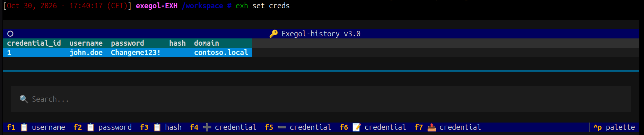Click the domain column header
644x135 pixels.
click(x=207, y=43)
